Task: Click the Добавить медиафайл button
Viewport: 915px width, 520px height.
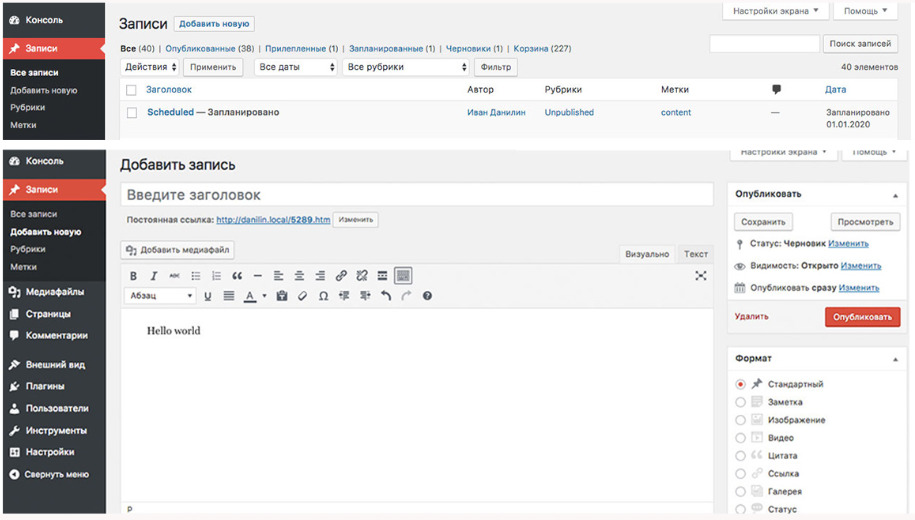Action: tap(177, 250)
